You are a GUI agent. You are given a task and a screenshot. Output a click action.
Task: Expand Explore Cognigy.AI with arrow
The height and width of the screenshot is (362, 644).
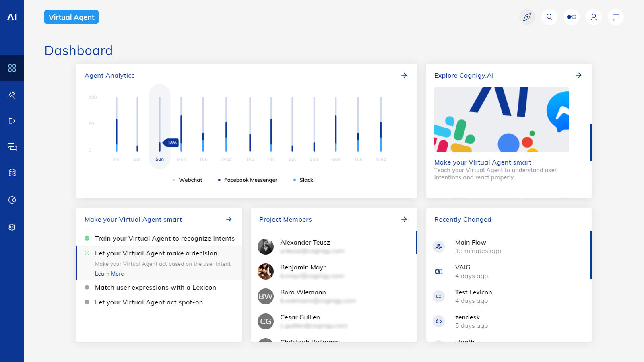pos(578,75)
